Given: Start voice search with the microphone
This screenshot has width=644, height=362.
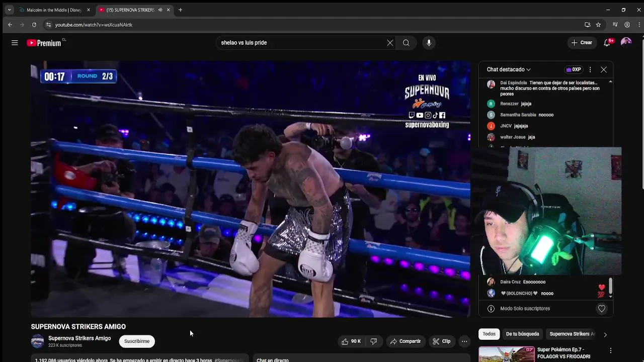Looking at the screenshot, I should [x=429, y=43].
